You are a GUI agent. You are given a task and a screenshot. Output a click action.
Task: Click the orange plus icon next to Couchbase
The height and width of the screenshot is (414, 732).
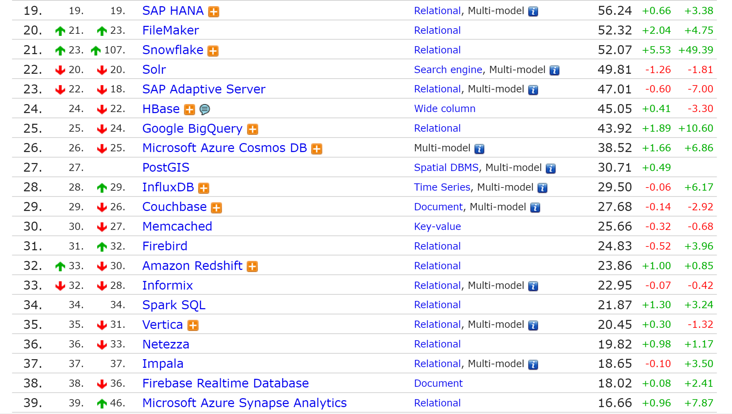(217, 208)
